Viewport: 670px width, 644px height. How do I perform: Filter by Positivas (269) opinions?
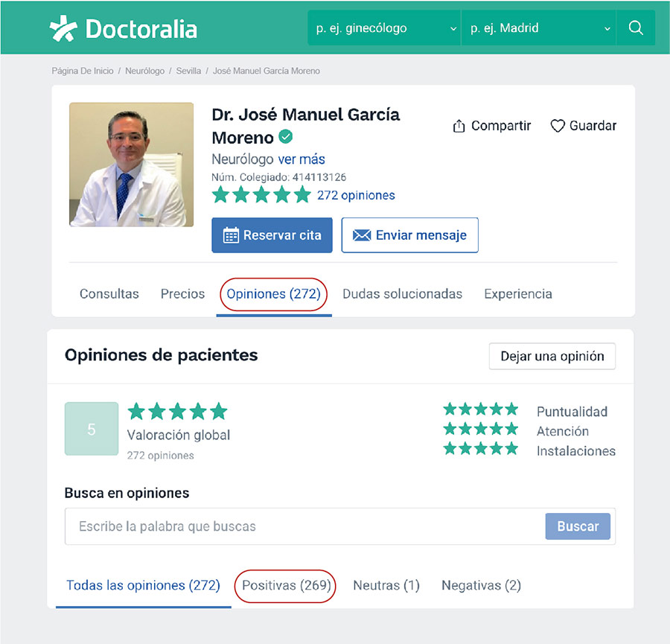[287, 585]
